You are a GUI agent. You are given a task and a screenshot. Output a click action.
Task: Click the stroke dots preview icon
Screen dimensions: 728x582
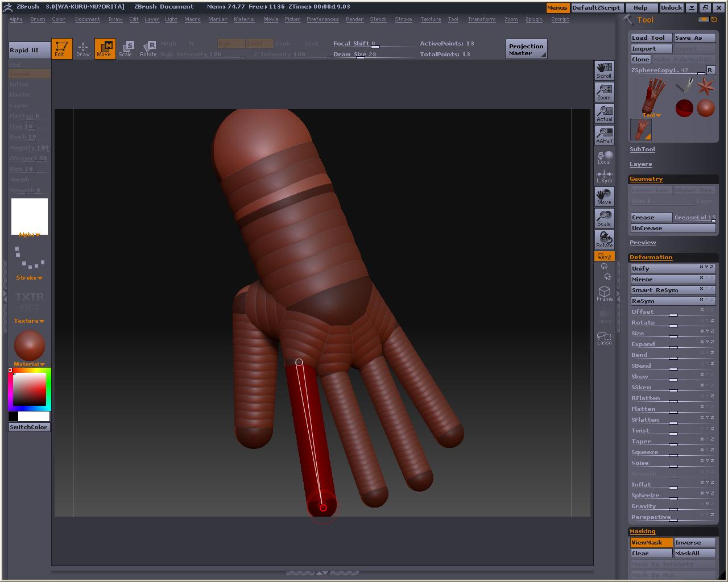pyautogui.click(x=30, y=257)
